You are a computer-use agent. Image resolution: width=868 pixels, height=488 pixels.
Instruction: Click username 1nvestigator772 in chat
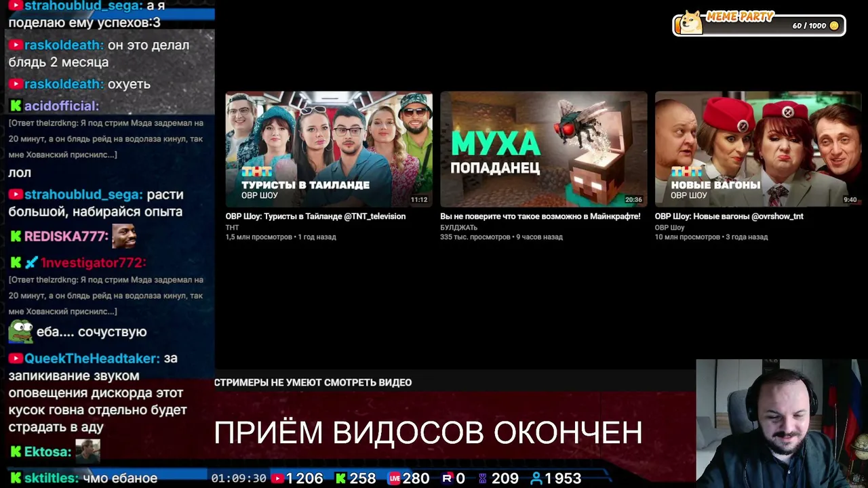point(94,262)
